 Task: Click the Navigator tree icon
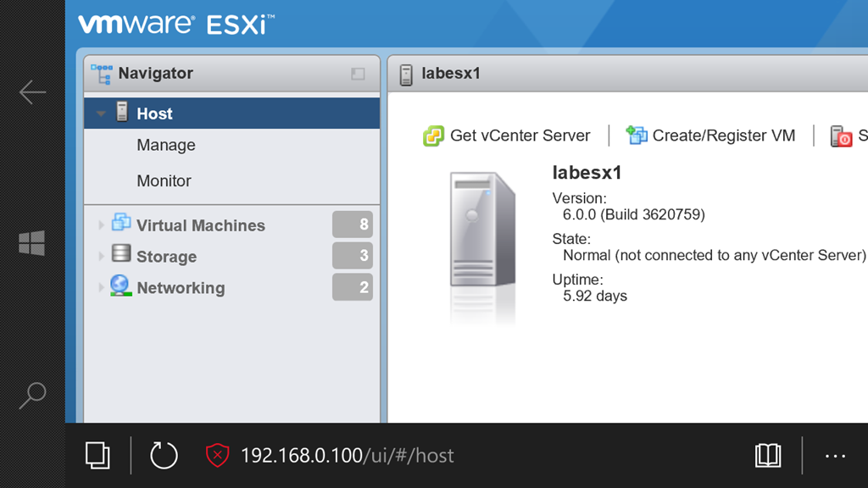click(102, 74)
